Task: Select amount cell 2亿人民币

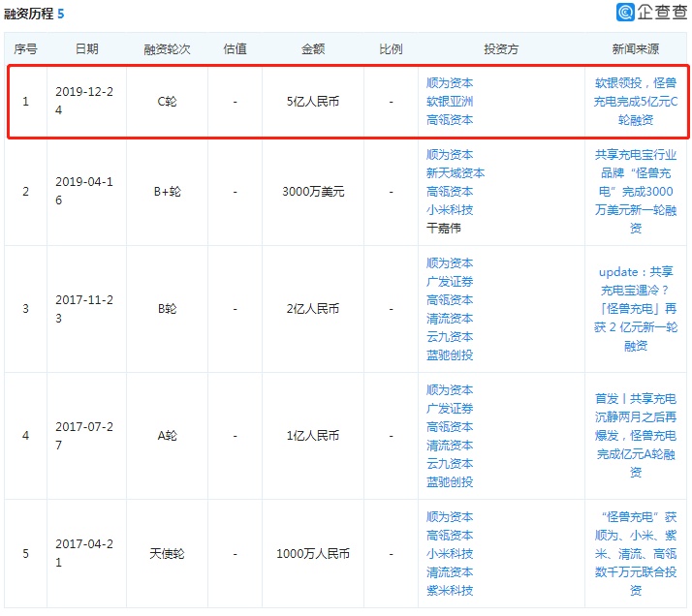Action: [313, 309]
